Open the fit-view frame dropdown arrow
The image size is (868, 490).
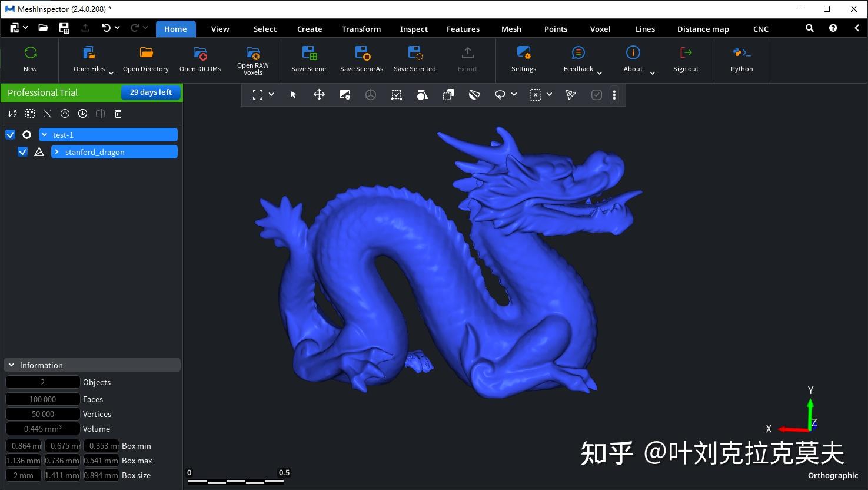click(271, 95)
